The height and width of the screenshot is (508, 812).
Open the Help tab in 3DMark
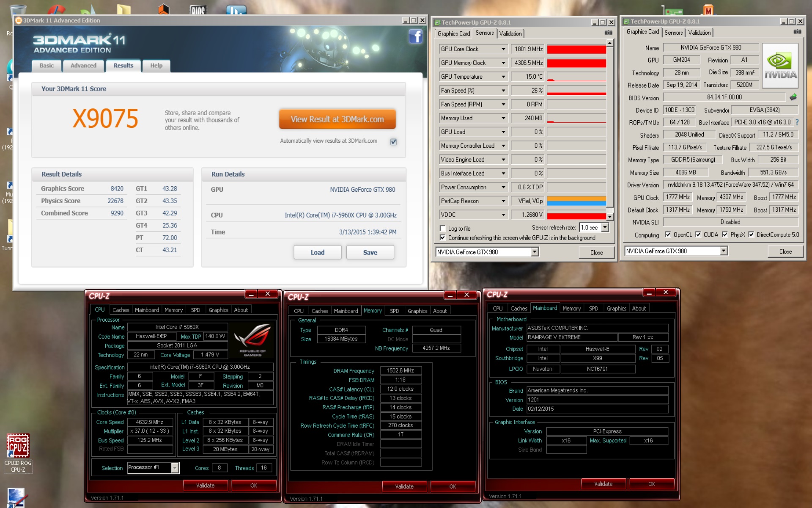click(x=156, y=66)
